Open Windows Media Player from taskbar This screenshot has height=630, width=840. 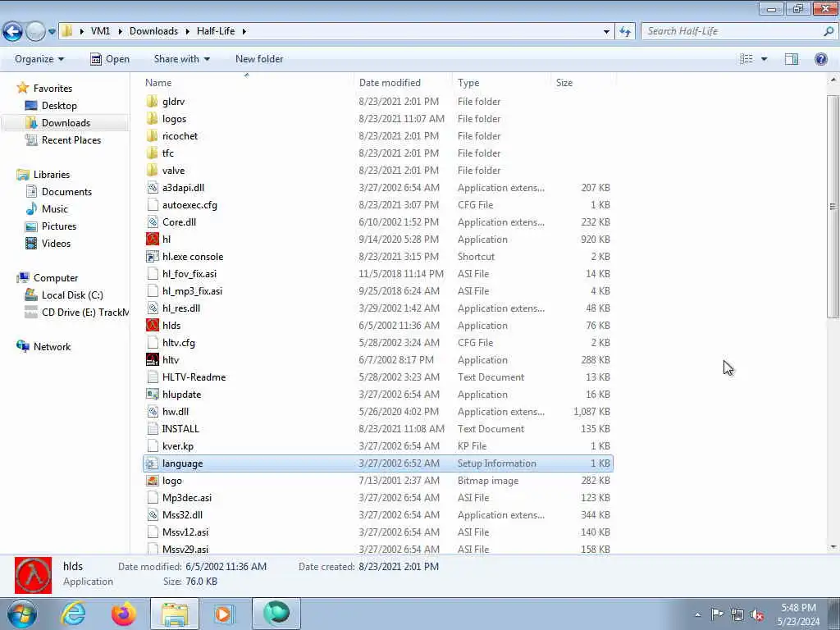223,614
